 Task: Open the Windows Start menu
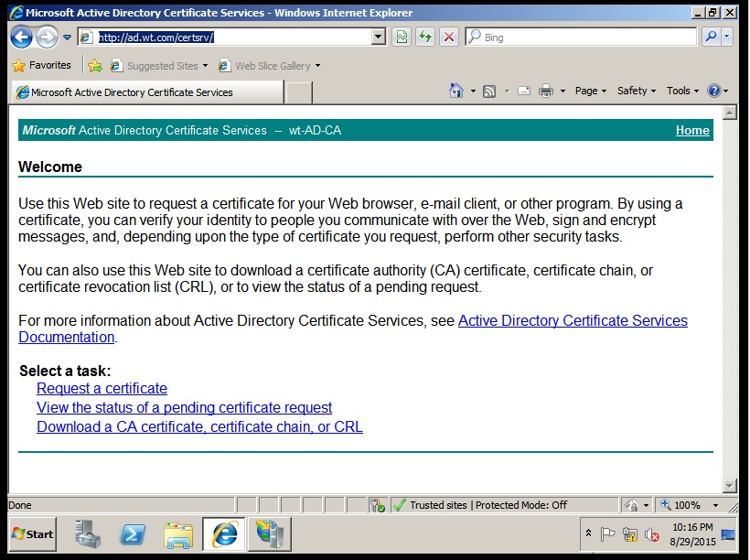pyautogui.click(x=32, y=534)
